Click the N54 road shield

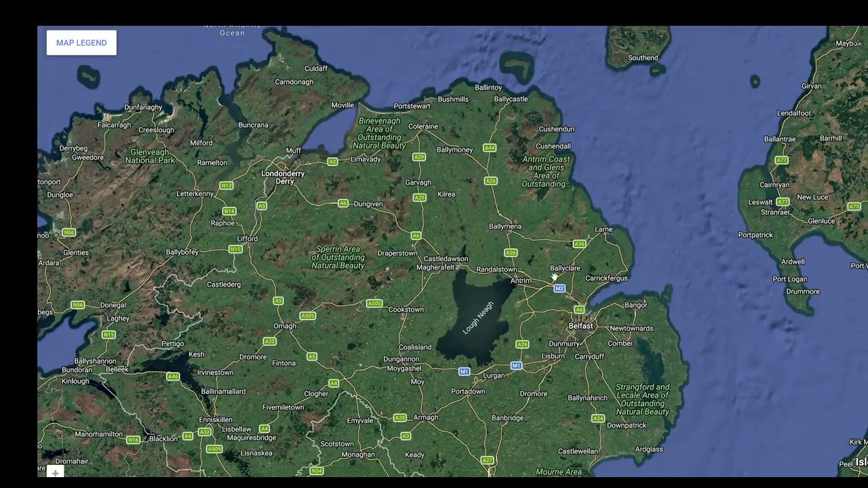(317, 471)
